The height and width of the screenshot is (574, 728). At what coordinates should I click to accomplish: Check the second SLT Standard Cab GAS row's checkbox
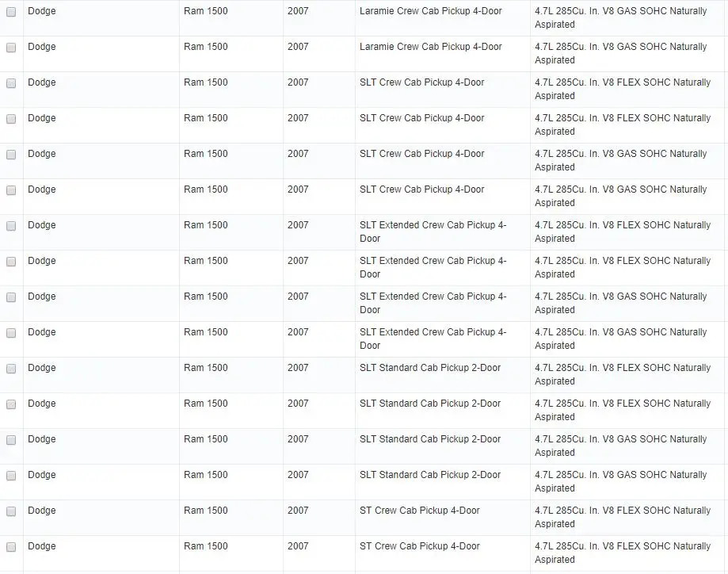[11, 476]
